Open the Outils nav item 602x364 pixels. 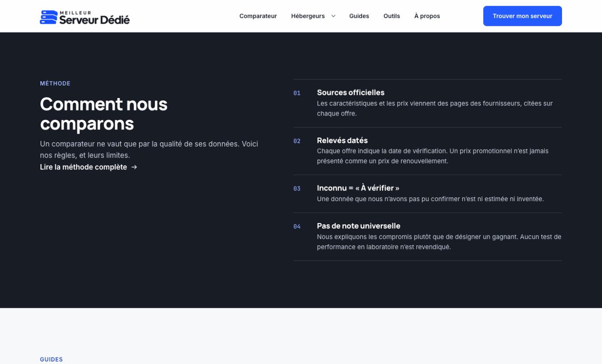[x=392, y=16]
